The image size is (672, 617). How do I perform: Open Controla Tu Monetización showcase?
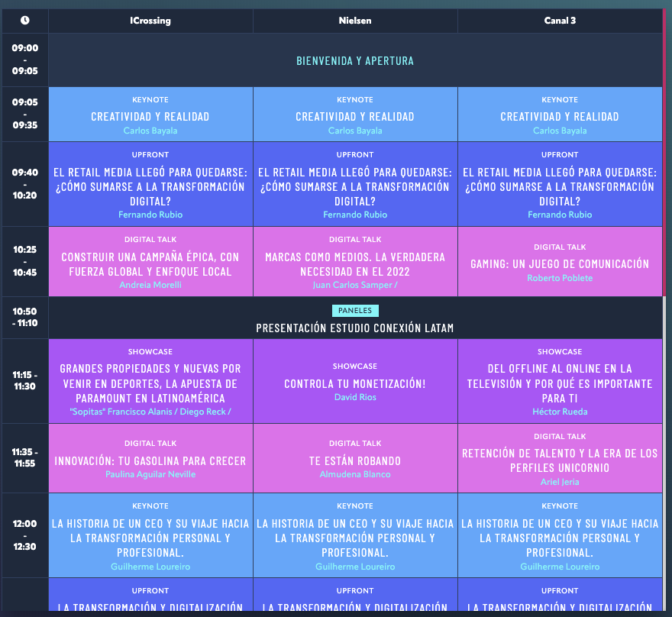click(355, 381)
